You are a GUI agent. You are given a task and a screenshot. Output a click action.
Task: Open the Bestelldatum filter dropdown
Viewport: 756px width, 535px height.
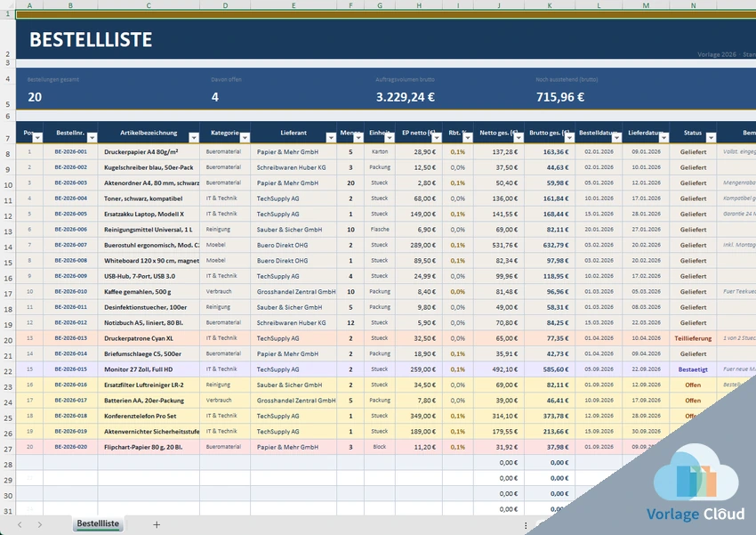pyautogui.click(x=616, y=138)
